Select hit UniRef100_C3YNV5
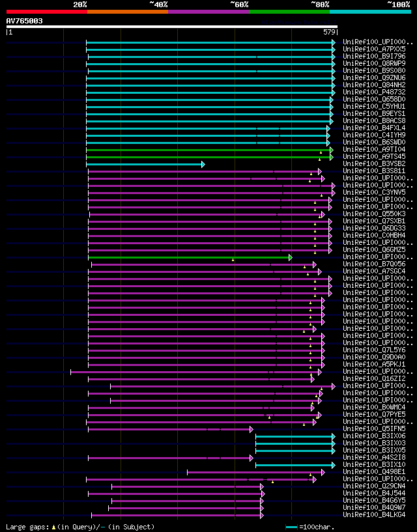 (x=374, y=192)
